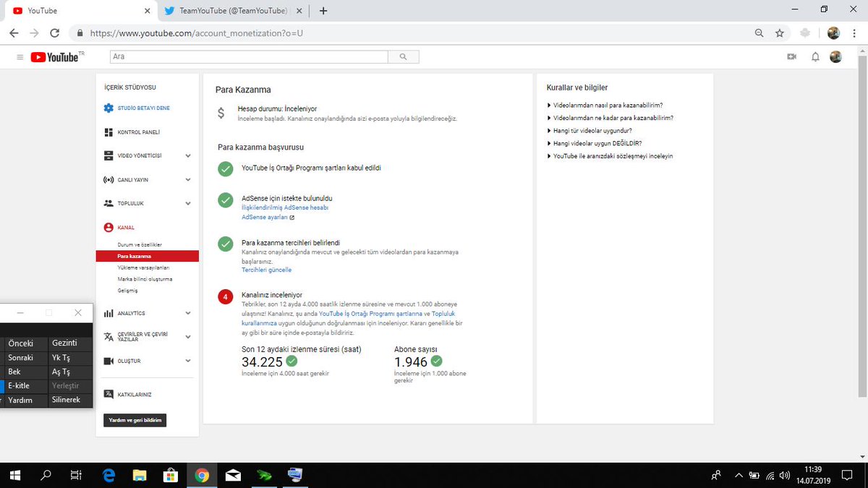The image size is (868, 488).
Task: Click the zoom magnifier in address bar
Action: [759, 33]
